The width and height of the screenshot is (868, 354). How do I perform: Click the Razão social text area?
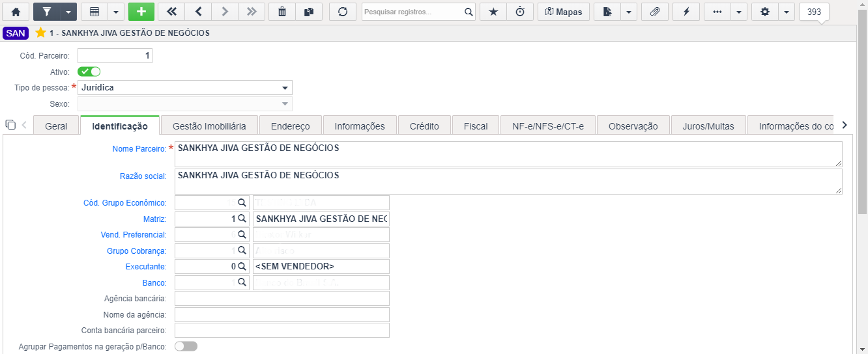508,182
